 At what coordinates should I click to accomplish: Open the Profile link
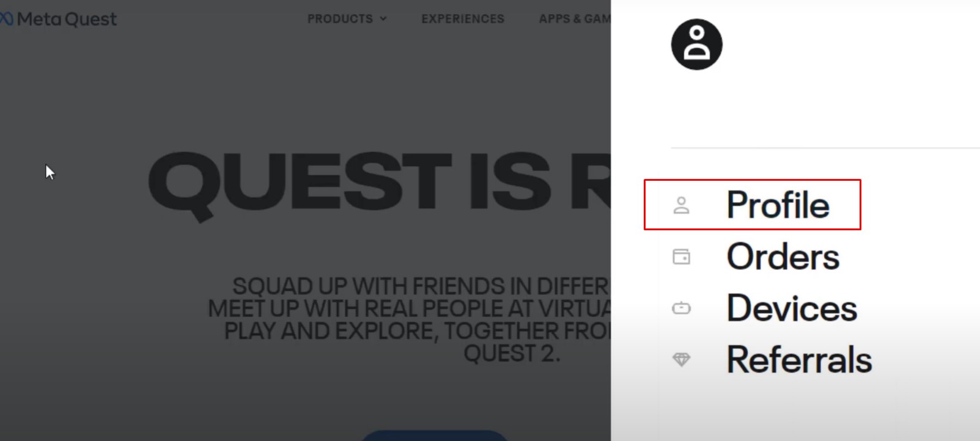[x=778, y=205]
